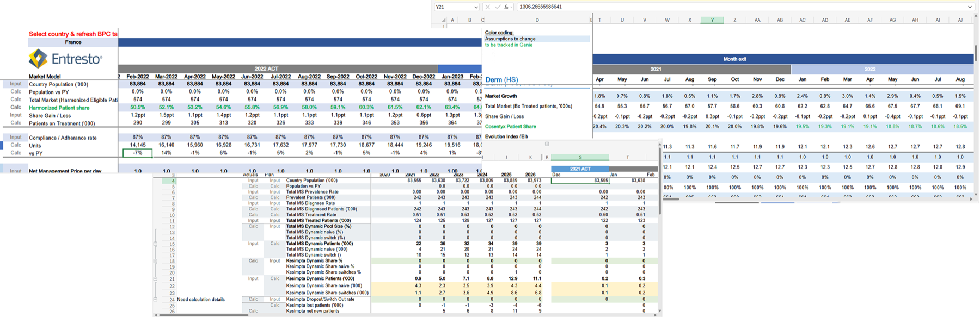Click the scroll-right arrow under the Derm sheet
Screen dimensions: 980x317
(971, 199)
